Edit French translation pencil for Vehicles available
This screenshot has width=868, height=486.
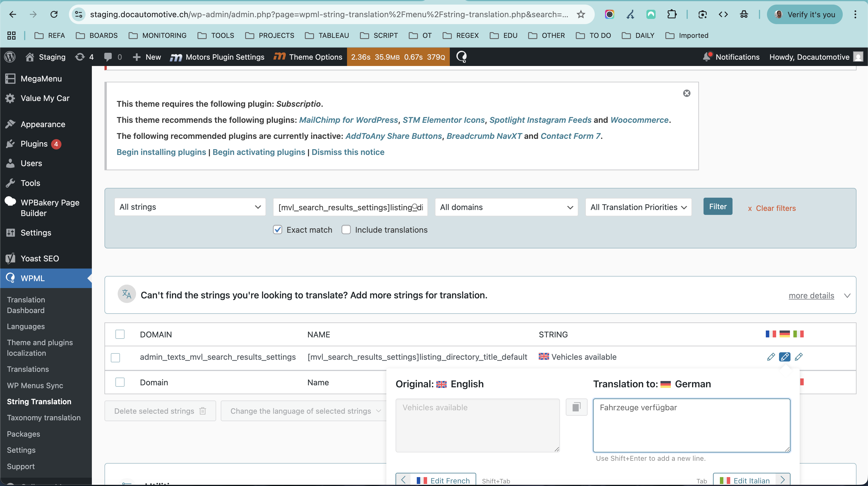point(771,357)
